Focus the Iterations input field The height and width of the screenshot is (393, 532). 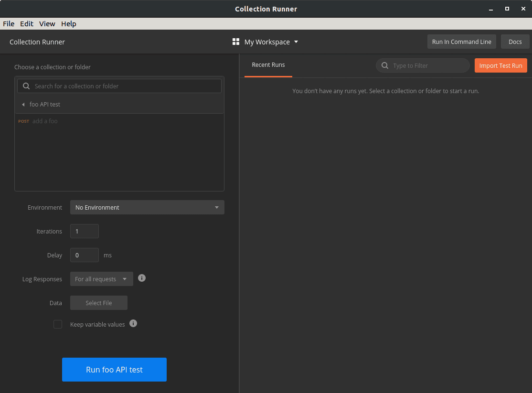[85, 232]
